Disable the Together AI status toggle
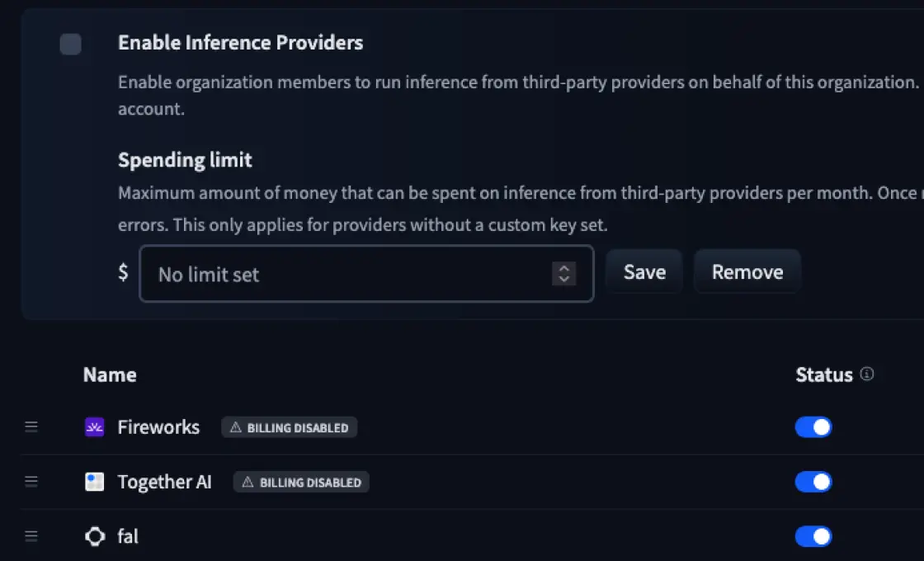The width and height of the screenshot is (924, 561). click(813, 481)
